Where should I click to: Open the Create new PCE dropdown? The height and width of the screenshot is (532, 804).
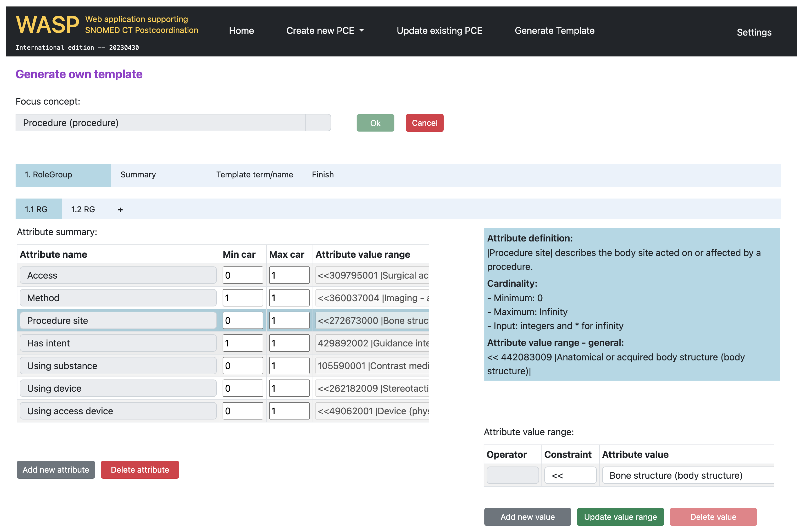pyautogui.click(x=325, y=30)
